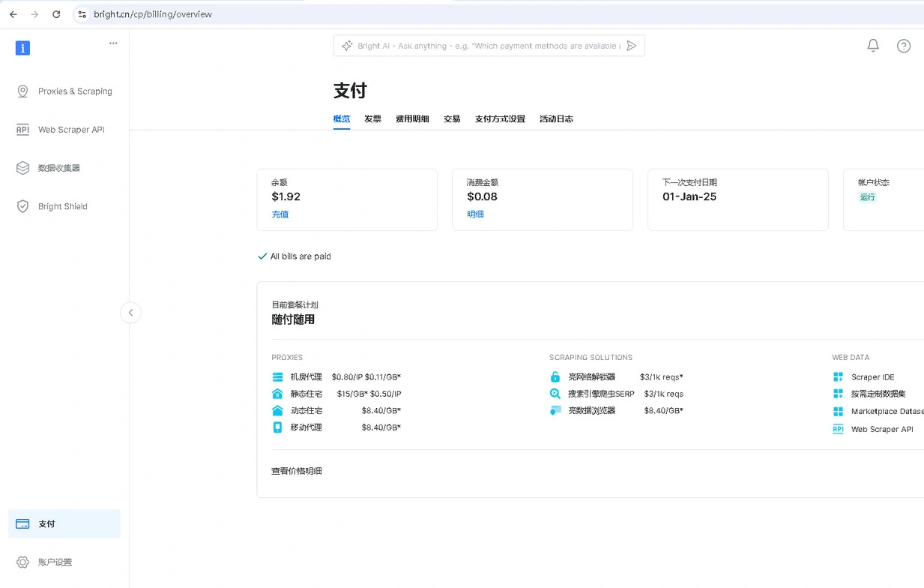924x588 pixels.
Task: Click the 充值 link under balance
Action: 280,214
